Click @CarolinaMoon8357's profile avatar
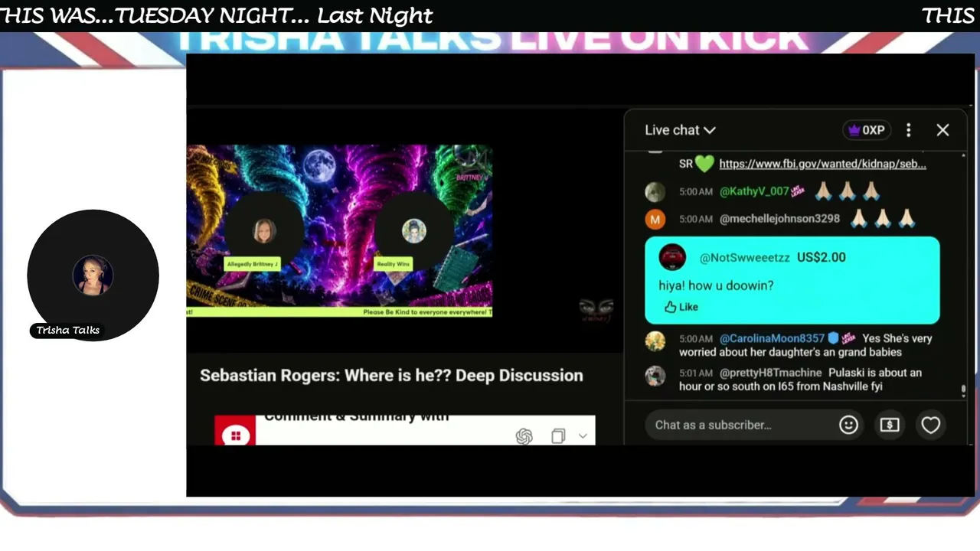This screenshot has width=980, height=551. 655,341
